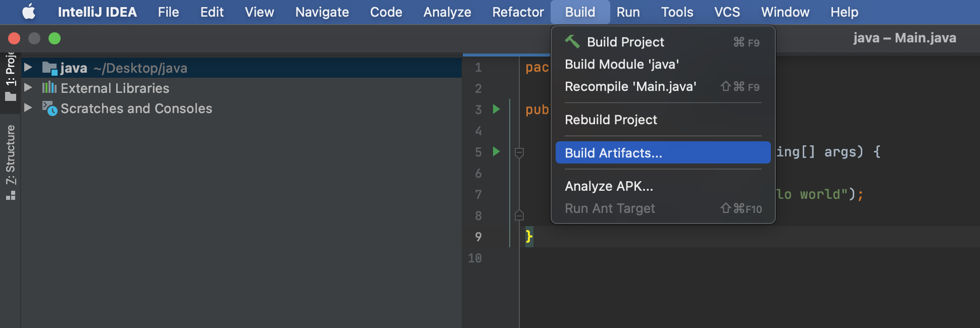
Task: Open the Tools menu
Action: [677, 12]
